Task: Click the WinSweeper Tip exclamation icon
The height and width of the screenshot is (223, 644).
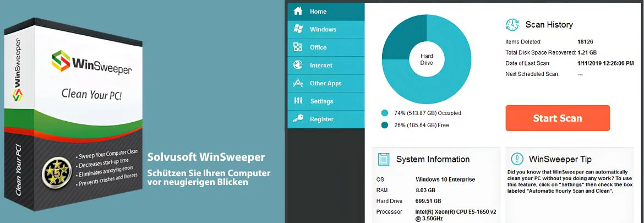Action: pyautogui.click(x=517, y=159)
